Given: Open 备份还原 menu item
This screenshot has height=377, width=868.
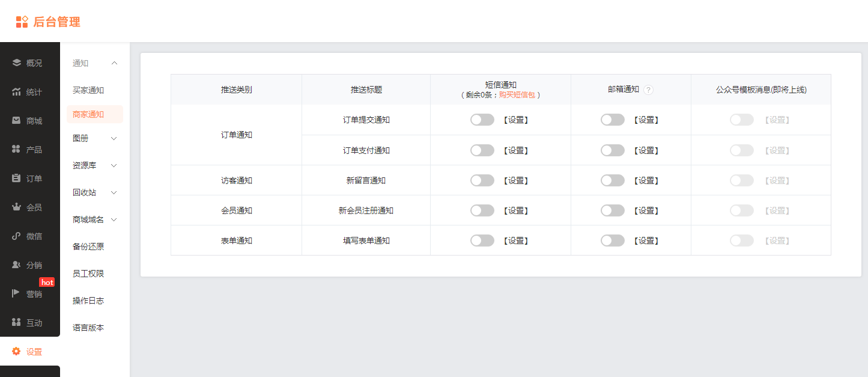Looking at the screenshot, I should click(x=88, y=247).
